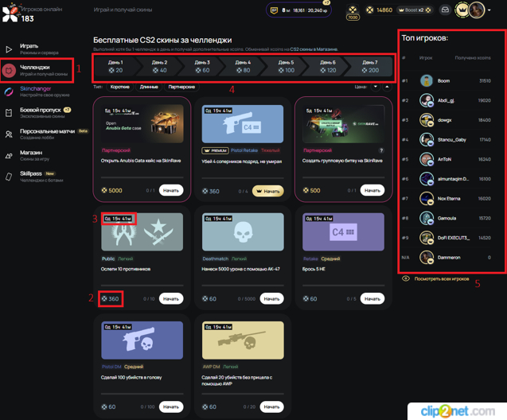
Task: Click the battle pass XP progress bar
Action: [298, 10]
